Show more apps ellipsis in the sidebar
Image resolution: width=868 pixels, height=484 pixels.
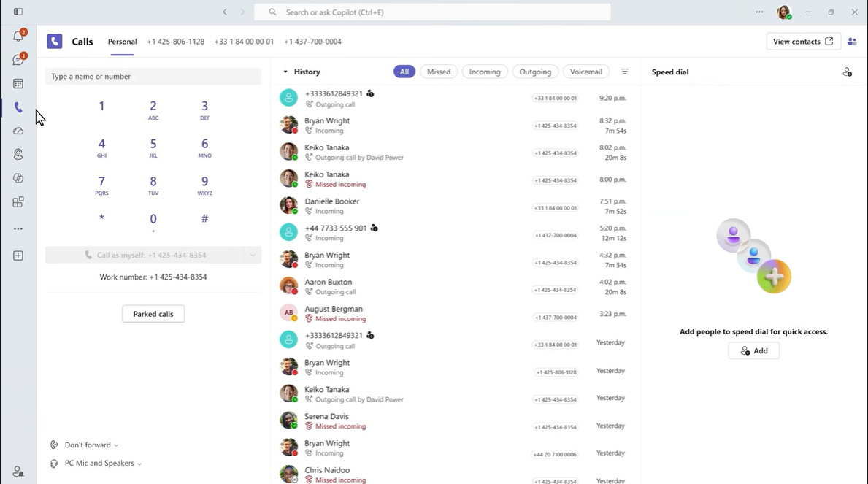pos(18,228)
